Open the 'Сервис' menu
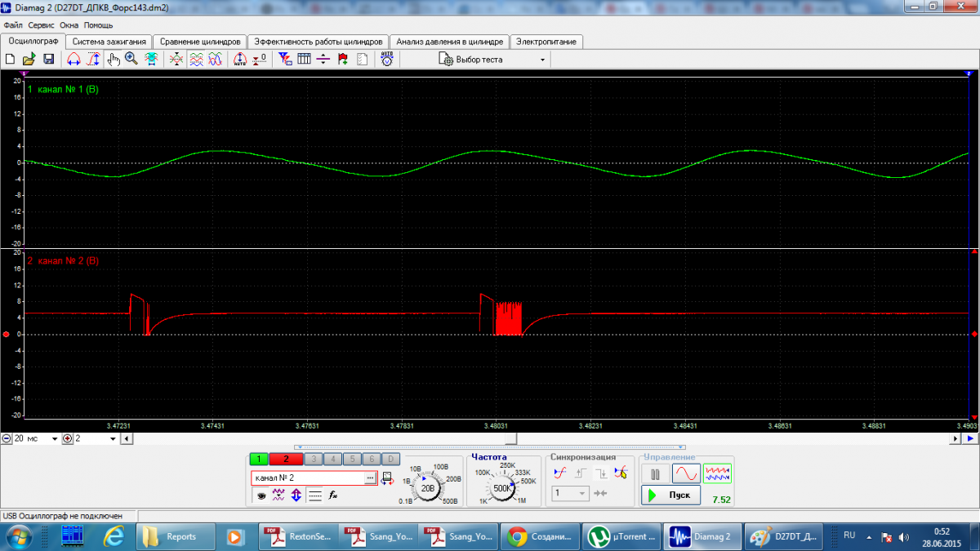The image size is (980, 551). (x=41, y=25)
